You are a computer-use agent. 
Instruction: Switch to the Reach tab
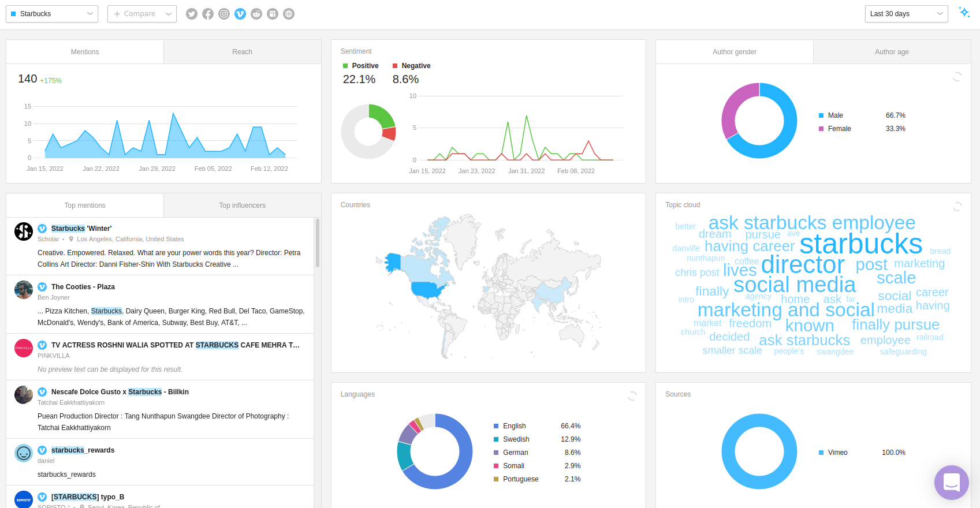coord(243,52)
